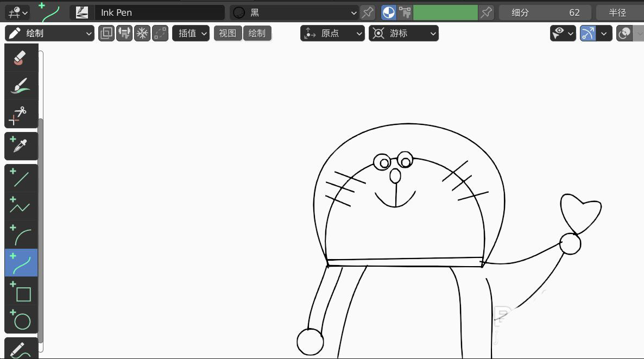The height and width of the screenshot is (359, 644).
Task: Open the 黑 material dropdown
Action: click(294, 12)
